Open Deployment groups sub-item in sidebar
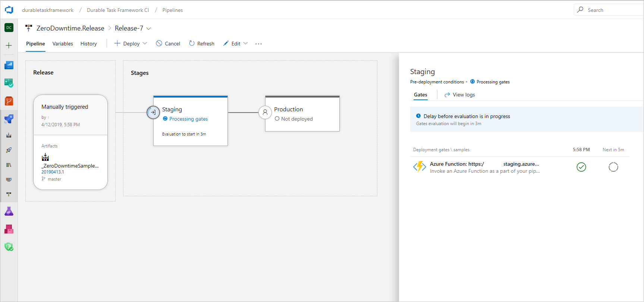Screen dimensions: 644x302 (x=9, y=194)
